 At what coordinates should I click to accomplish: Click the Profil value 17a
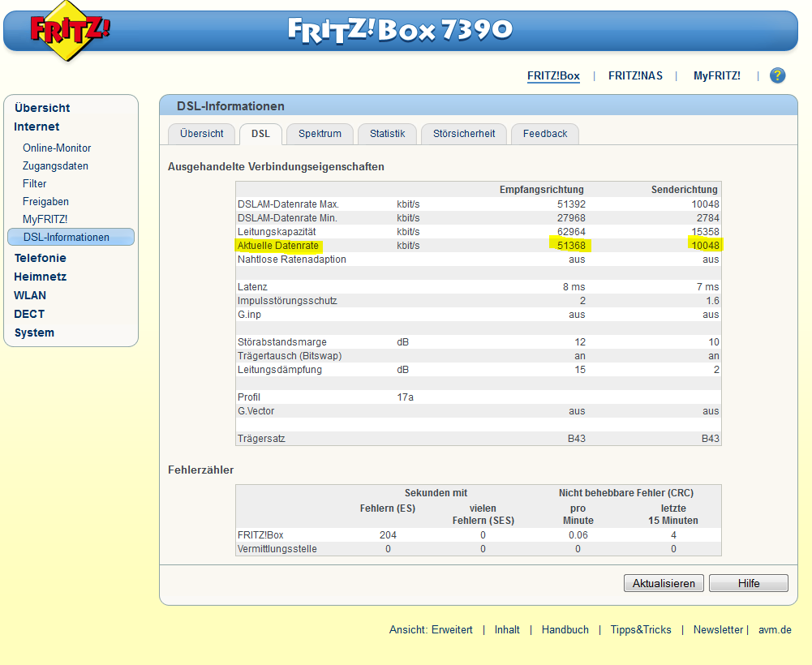[x=405, y=397]
